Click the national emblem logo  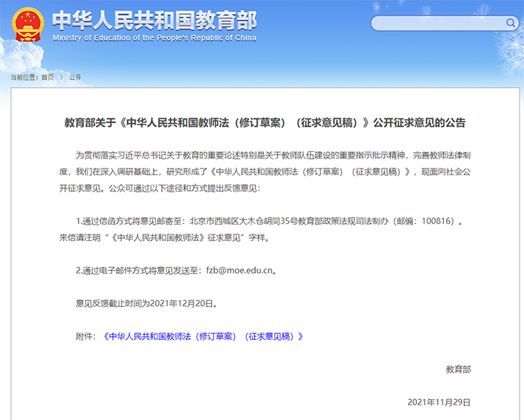coord(28,25)
